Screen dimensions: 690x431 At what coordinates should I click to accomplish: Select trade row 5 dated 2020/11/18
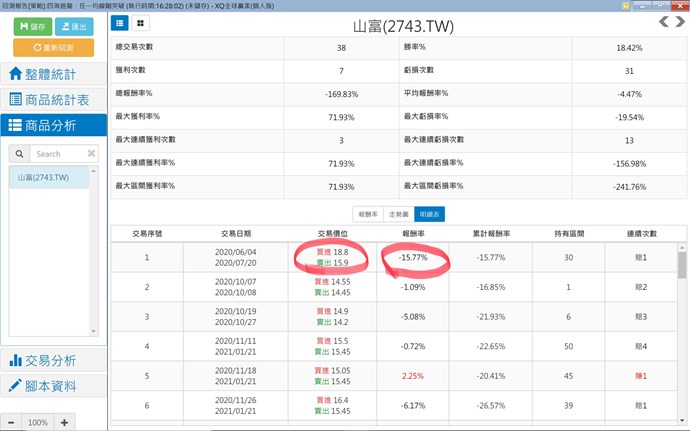click(394, 376)
